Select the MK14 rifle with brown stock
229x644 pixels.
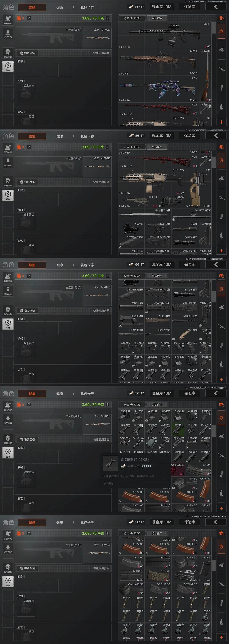coord(158,62)
